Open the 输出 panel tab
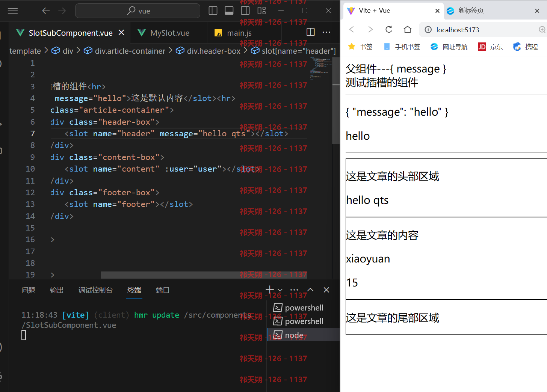 (57, 290)
